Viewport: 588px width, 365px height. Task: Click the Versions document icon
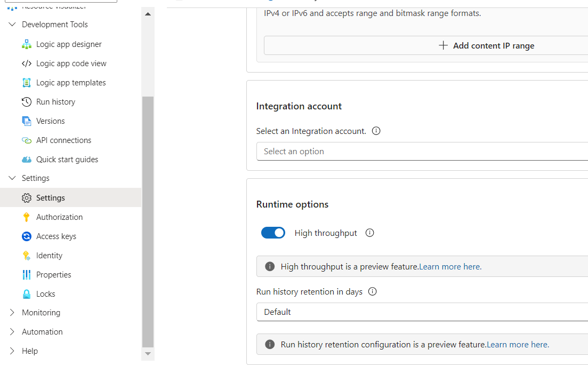click(x=27, y=121)
